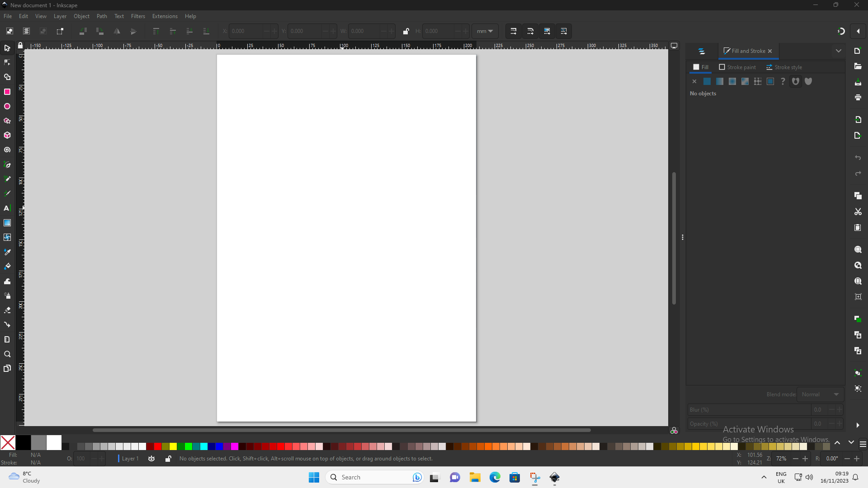The width and height of the screenshot is (868, 488).
Task: Select the Text tool
Action: 7,208
